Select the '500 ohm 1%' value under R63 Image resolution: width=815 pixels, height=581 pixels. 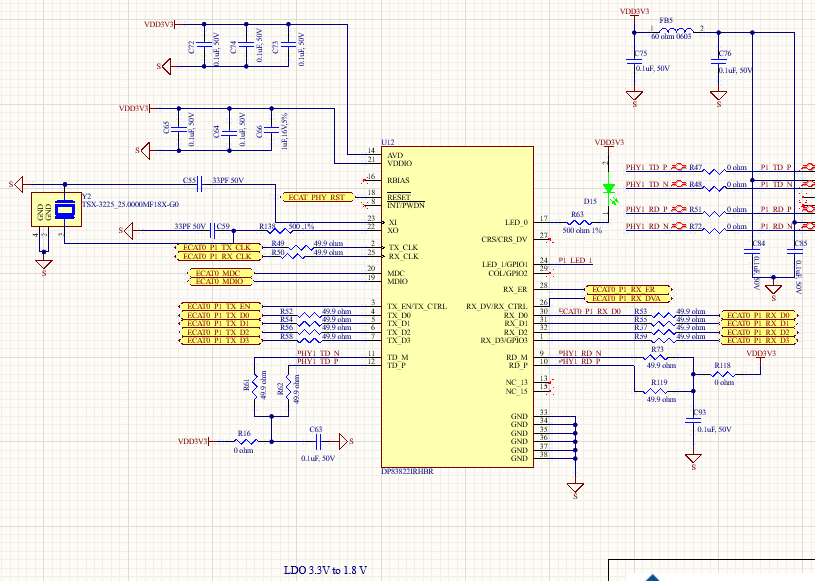point(582,230)
